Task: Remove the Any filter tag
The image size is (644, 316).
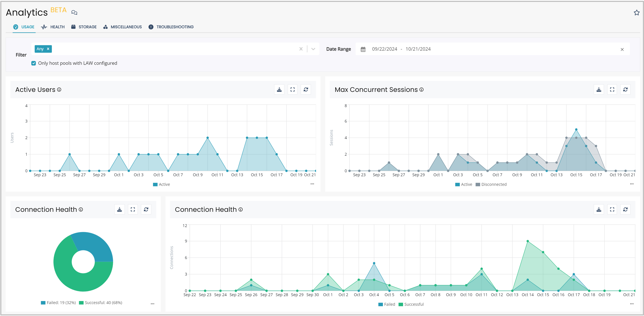Action: click(48, 49)
